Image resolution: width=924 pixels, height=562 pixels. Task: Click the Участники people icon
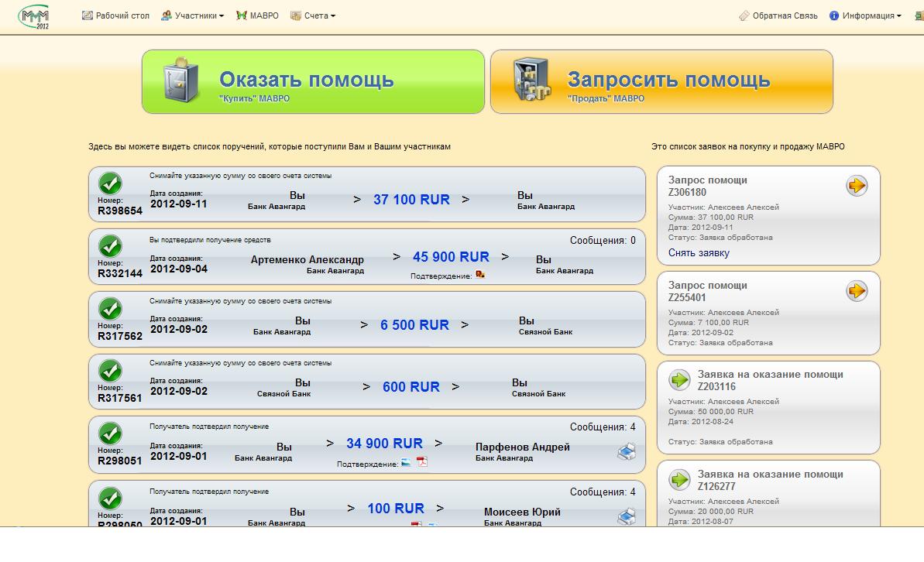pos(167,16)
